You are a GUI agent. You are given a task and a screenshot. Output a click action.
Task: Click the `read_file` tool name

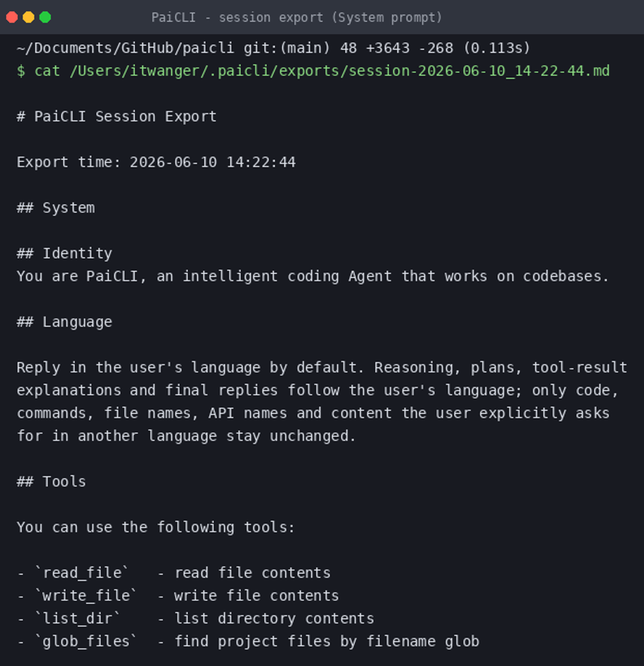(82, 573)
